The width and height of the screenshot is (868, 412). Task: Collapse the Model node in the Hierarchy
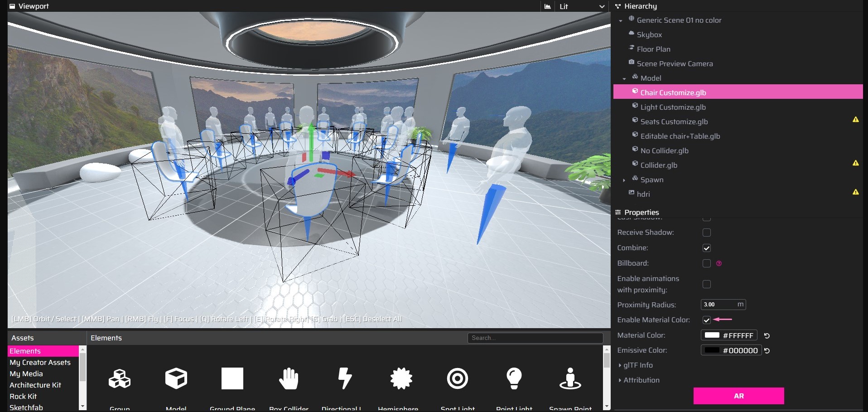[x=624, y=78]
